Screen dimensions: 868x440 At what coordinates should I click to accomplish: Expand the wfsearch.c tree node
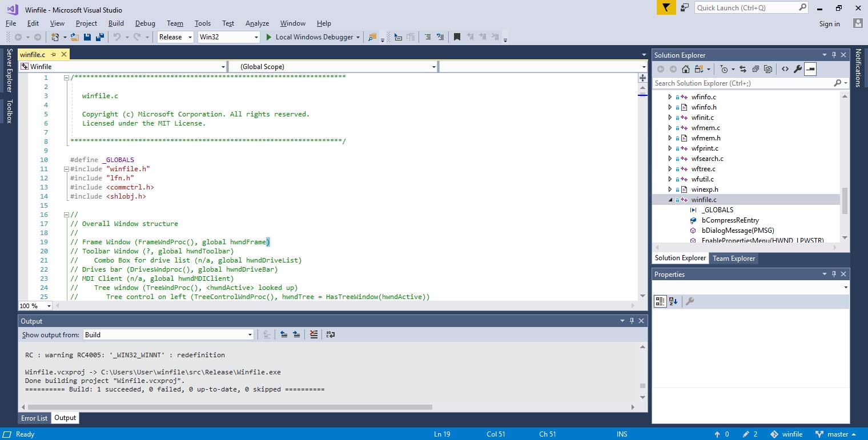coord(670,159)
